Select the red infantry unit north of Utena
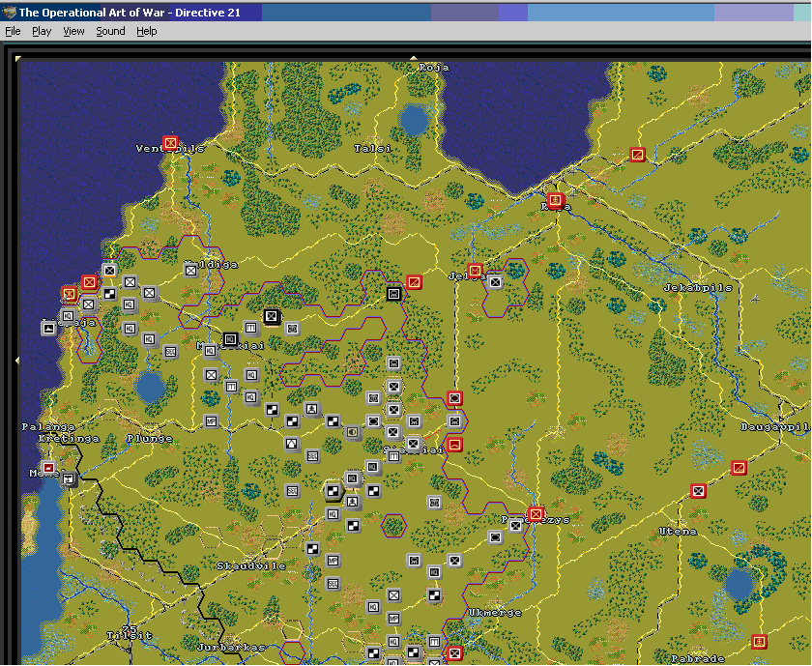Screen dimensions: 812x666 pyautogui.click(x=699, y=490)
